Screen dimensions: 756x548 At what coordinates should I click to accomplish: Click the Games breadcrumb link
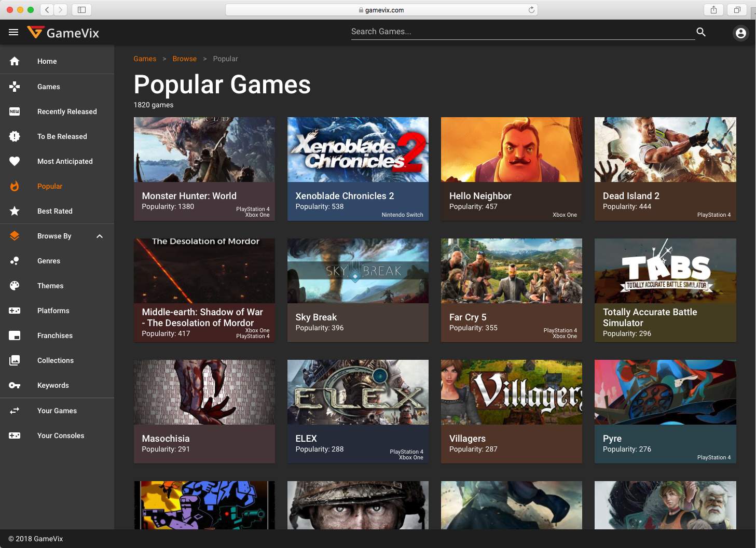coord(145,59)
